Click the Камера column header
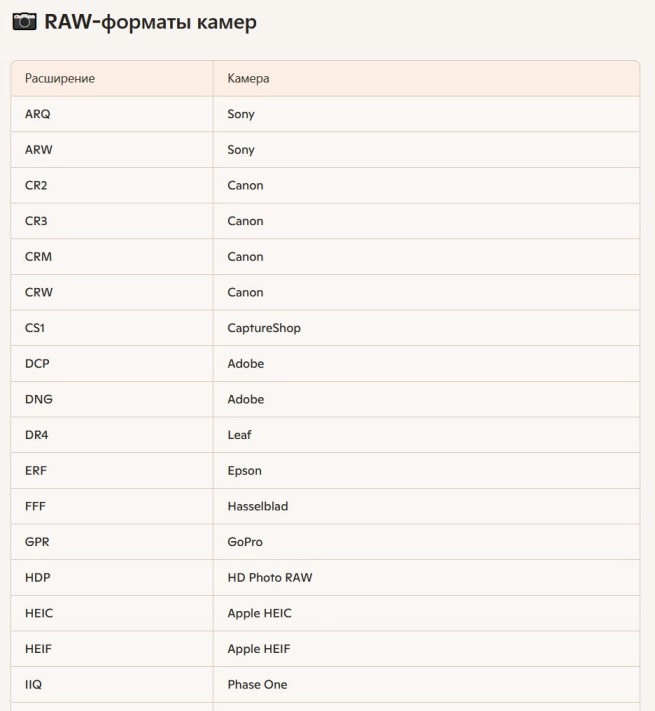The width and height of the screenshot is (655, 711). coord(248,78)
